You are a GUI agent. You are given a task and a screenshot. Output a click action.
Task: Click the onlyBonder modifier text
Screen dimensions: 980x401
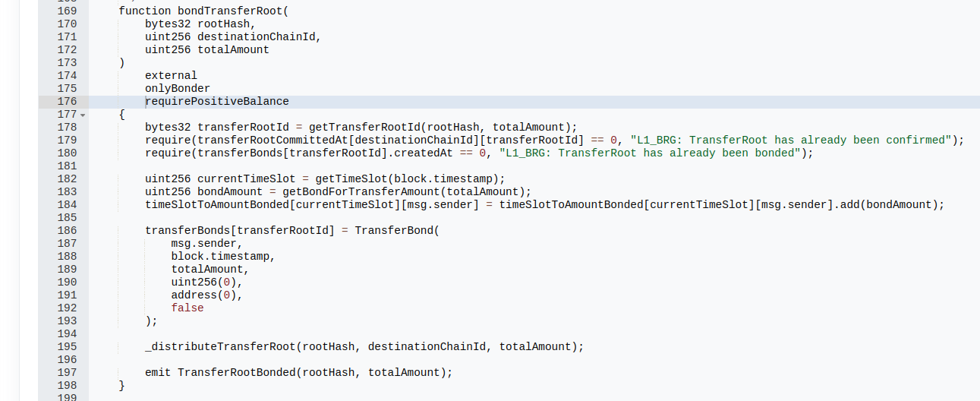(178, 89)
